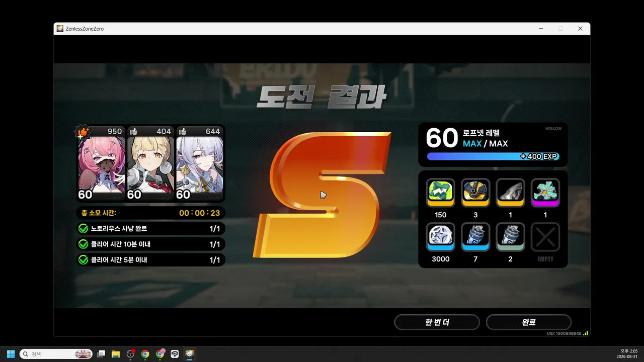644x362 pixels.
Task: Click the 404 score on the second agent
Action: click(x=164, y=132)
